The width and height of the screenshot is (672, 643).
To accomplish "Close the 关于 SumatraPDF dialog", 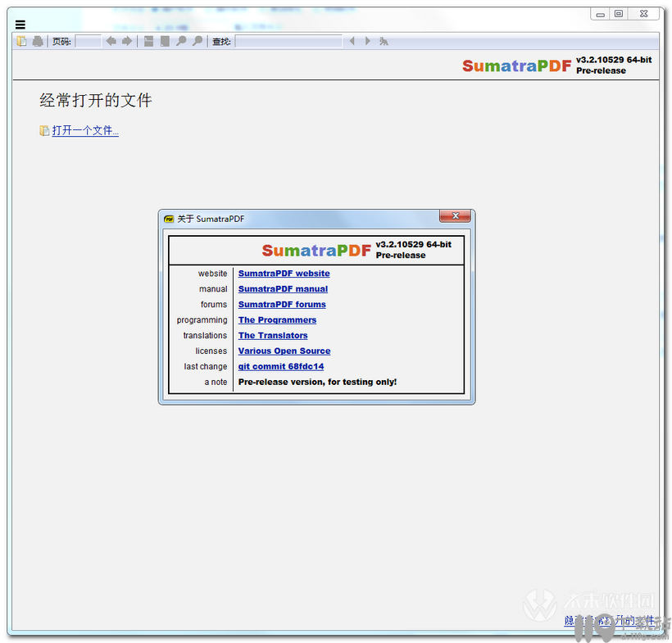I will [455, 216].
